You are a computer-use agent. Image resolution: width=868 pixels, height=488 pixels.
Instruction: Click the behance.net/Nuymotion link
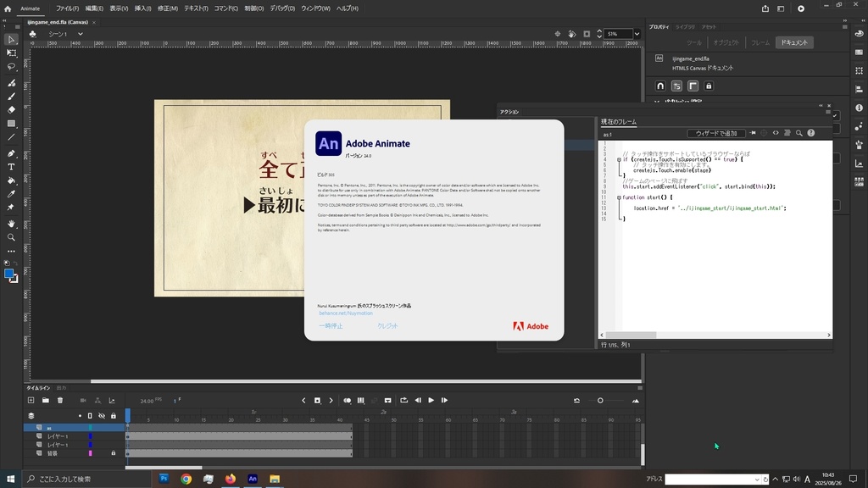click(346, 313)
